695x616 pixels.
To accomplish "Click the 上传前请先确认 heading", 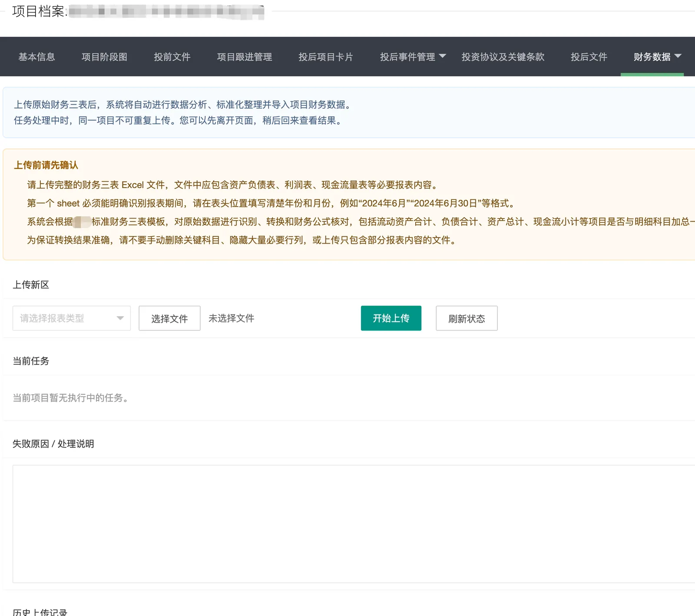I will (x=46, y=165).
